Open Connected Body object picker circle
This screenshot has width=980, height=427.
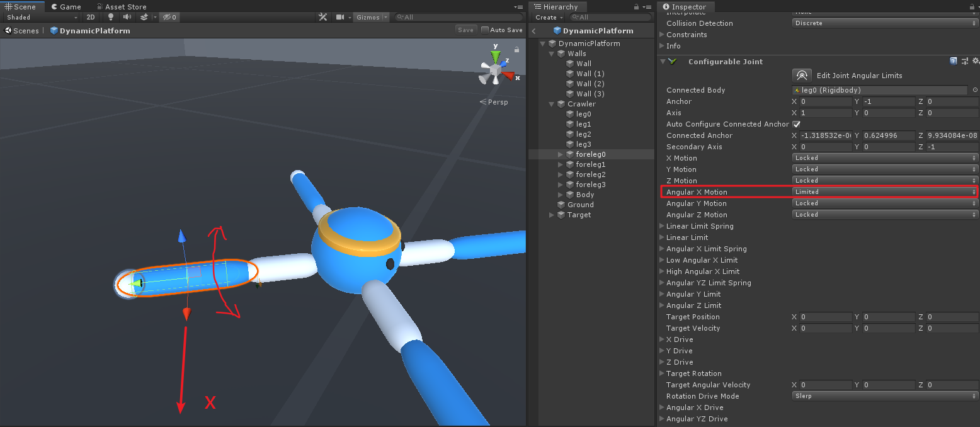[975, 90]
